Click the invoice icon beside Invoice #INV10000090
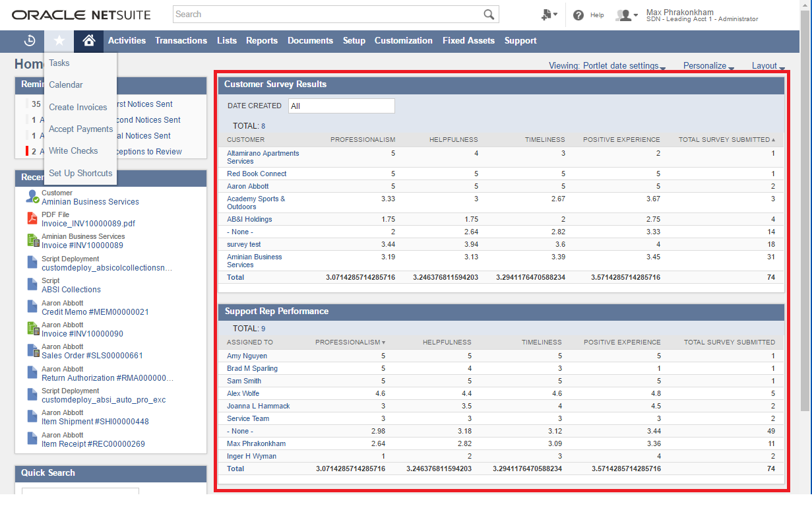 [x=33, y=329]
